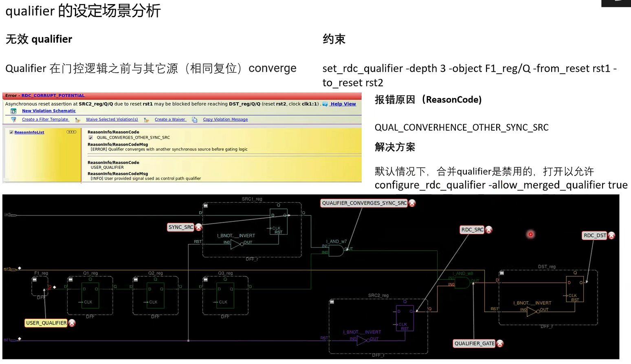Select flip-flop cell inside Q3_reg
The height and width of the screenshot is (364, 631).
(225, 295)
